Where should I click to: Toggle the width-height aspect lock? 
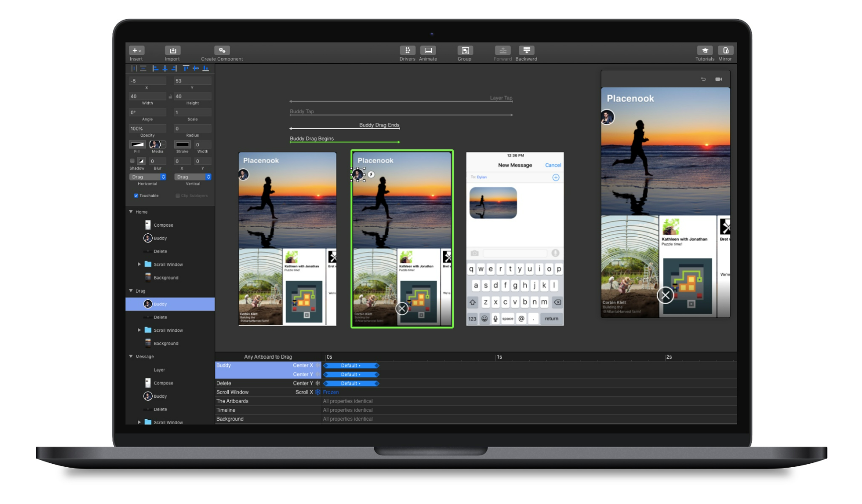point(170,97)
